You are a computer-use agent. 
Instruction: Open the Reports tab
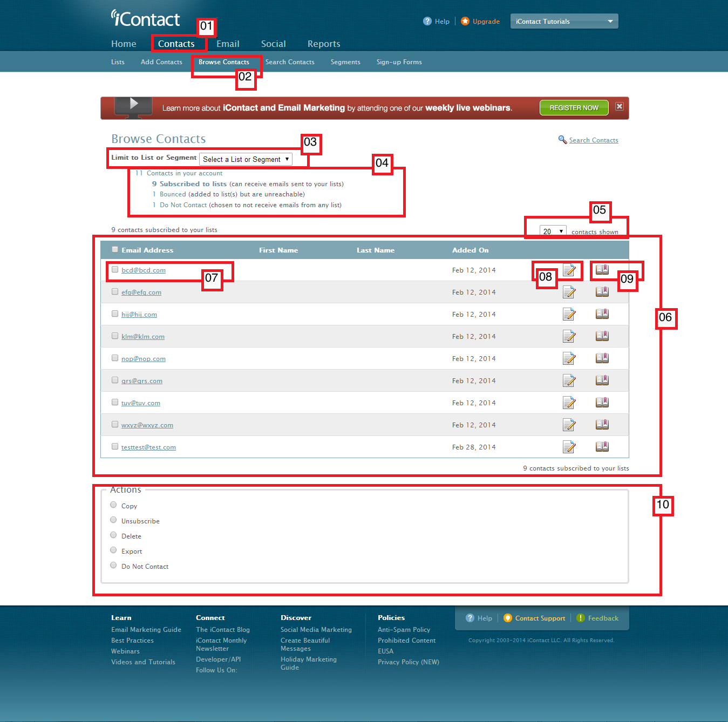click(324, 44)
